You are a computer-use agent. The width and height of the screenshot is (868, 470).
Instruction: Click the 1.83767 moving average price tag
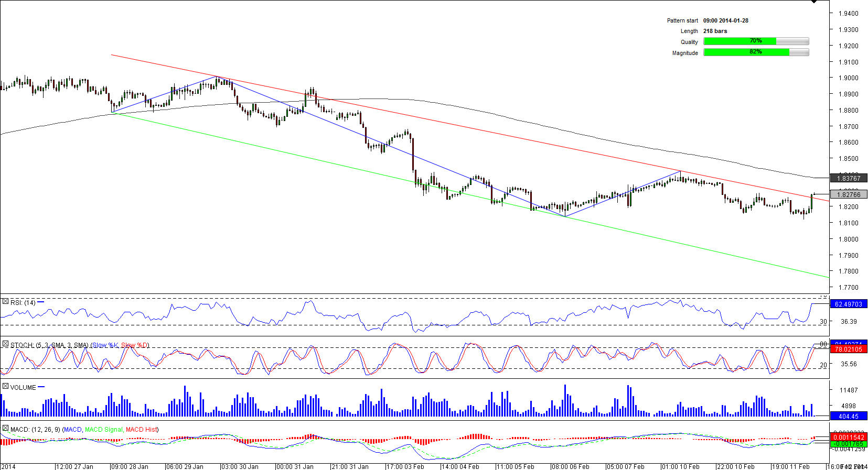point(849,178)
